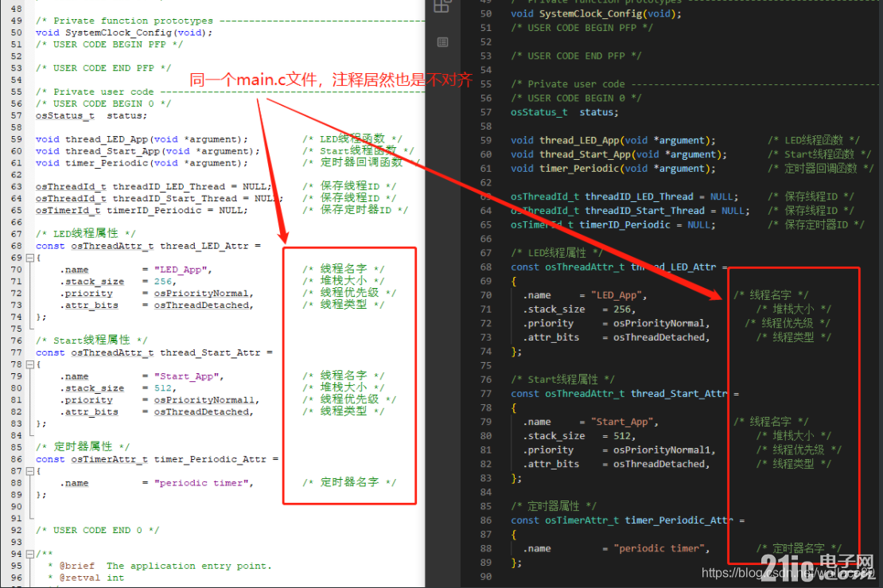This screenshot has width=883, height=588.
Task: Click "osStatus_t status;" in the dark editor
Action: pyautogui.click(x=565, y=112)
